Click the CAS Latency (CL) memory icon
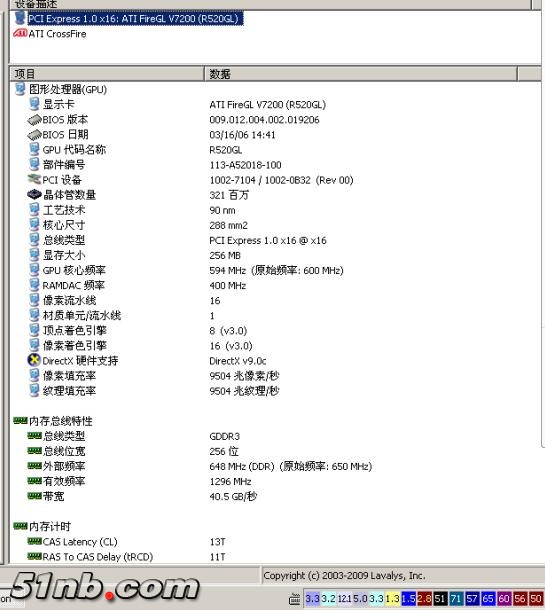The height and width of the screenshot is (610, 545). (x=34, y=541)
